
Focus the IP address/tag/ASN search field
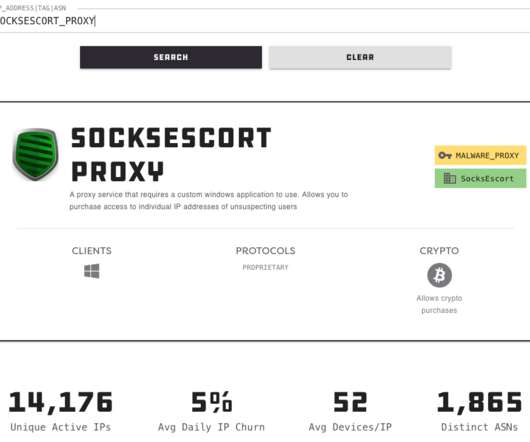coord(265,21)
